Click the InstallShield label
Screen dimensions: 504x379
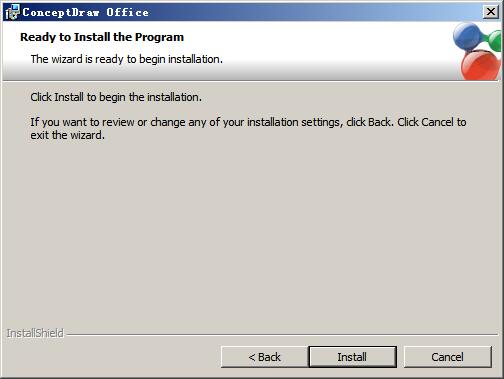point(35,333)
